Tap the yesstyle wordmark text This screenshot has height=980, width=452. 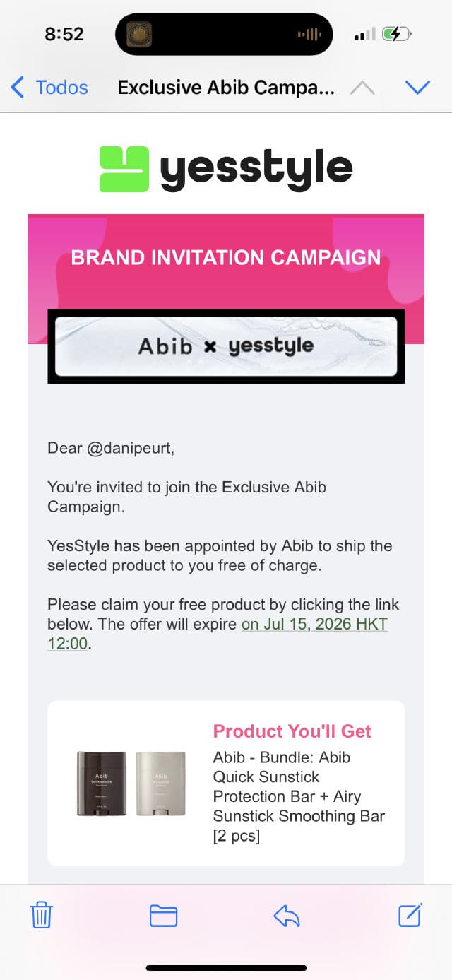point(256,169)
